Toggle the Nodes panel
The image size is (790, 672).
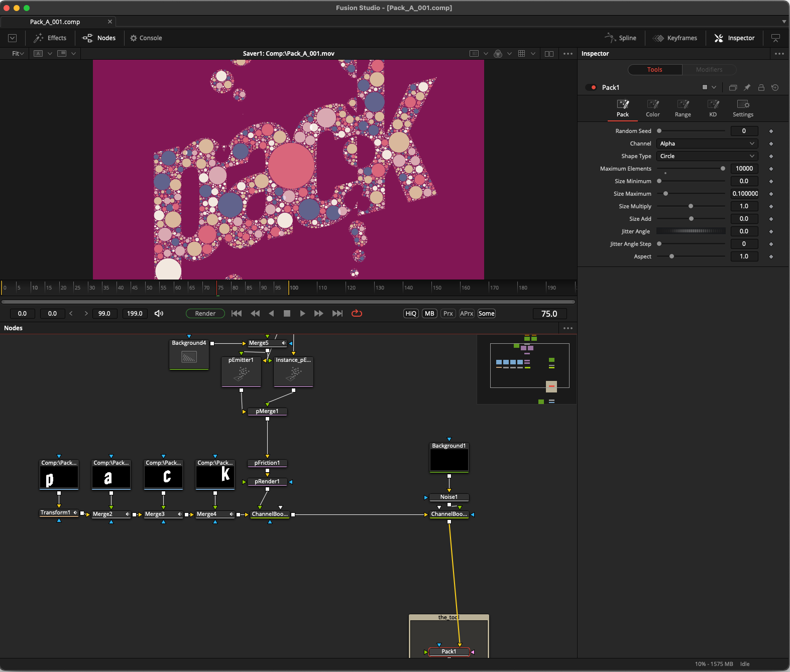tap(99, 38)
